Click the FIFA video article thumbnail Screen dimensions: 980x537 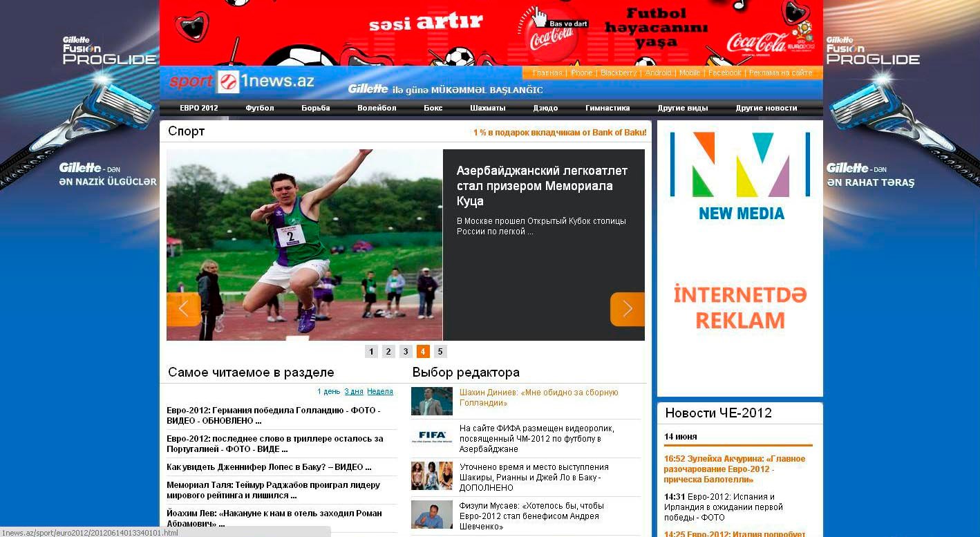coord(432,437)
